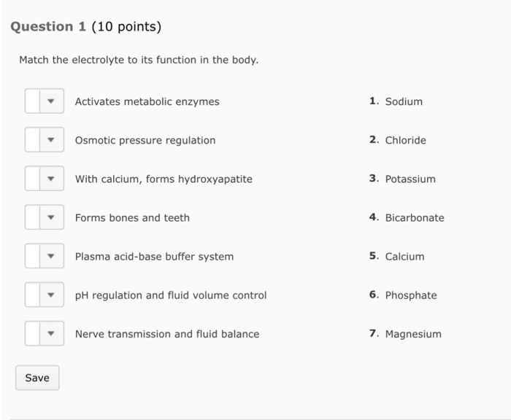Click the Nerve transmission and fluid balance label
This screenshot has height=420, width=511.
click(x=166, y=334)
